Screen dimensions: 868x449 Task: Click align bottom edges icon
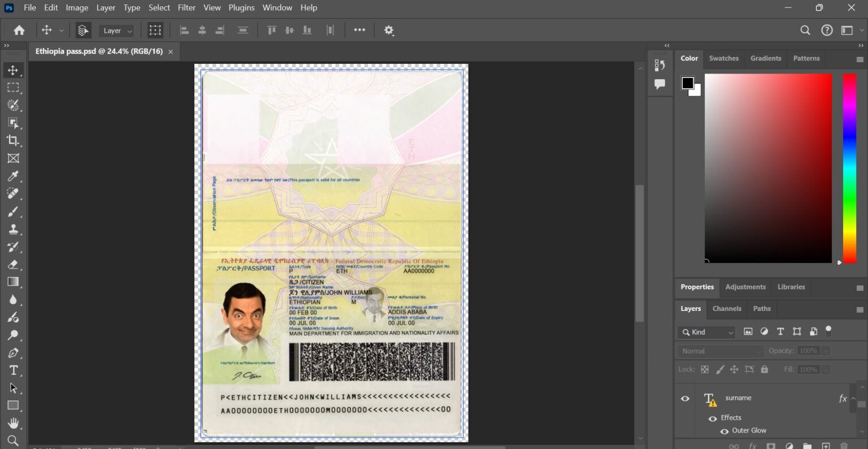click(307, 31)
